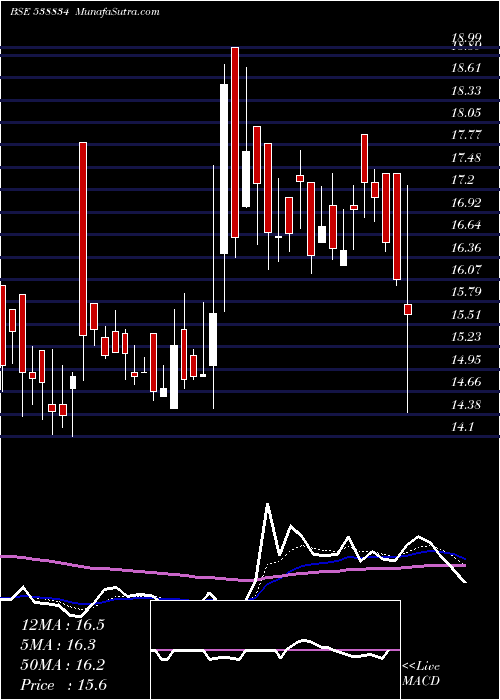Click the 50MA : 16.2 readout
This screenshot has width=500, height=700.
pos(63,665)
